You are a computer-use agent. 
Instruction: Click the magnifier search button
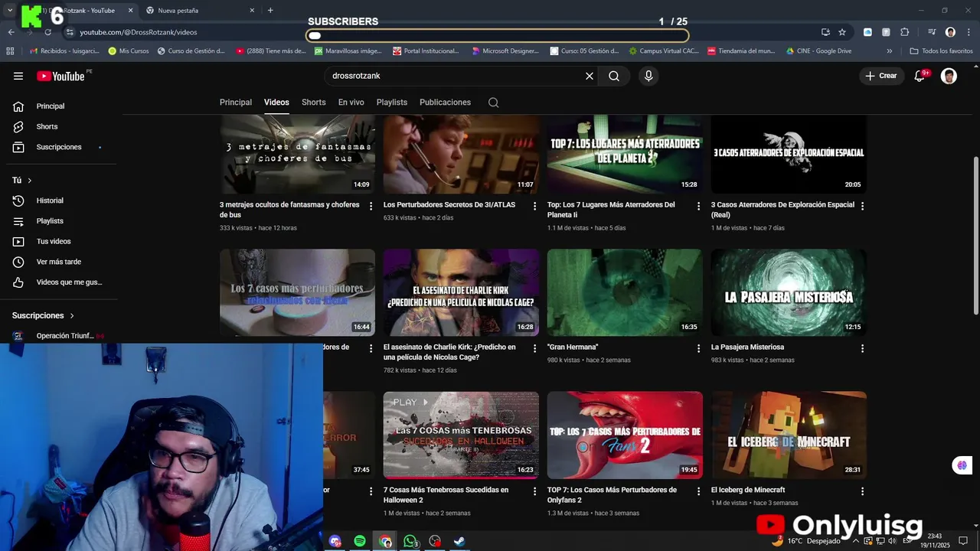click(x=614, y=76)
